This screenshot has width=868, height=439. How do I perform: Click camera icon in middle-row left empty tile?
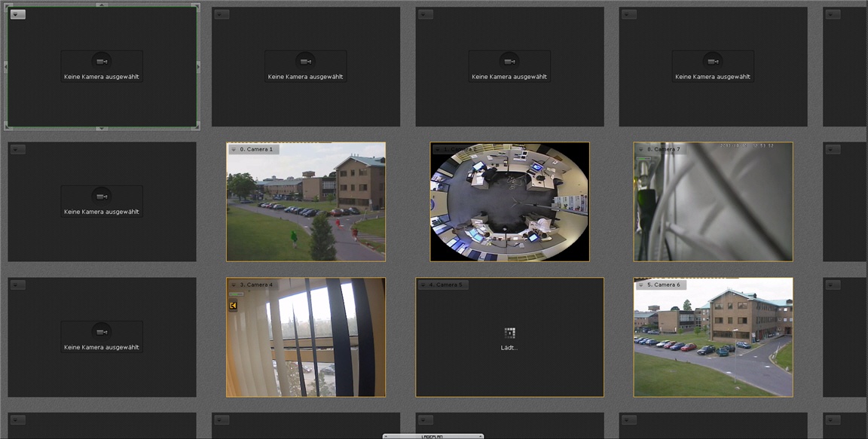(x=102, y=197)
